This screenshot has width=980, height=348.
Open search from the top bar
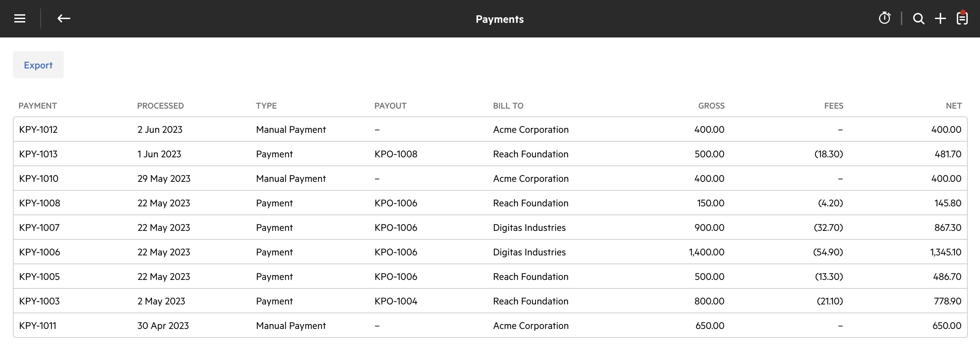(x=918, y=18)
